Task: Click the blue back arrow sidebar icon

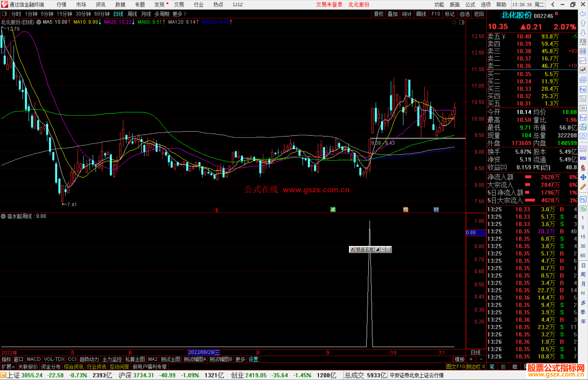Action: point(583,14)
